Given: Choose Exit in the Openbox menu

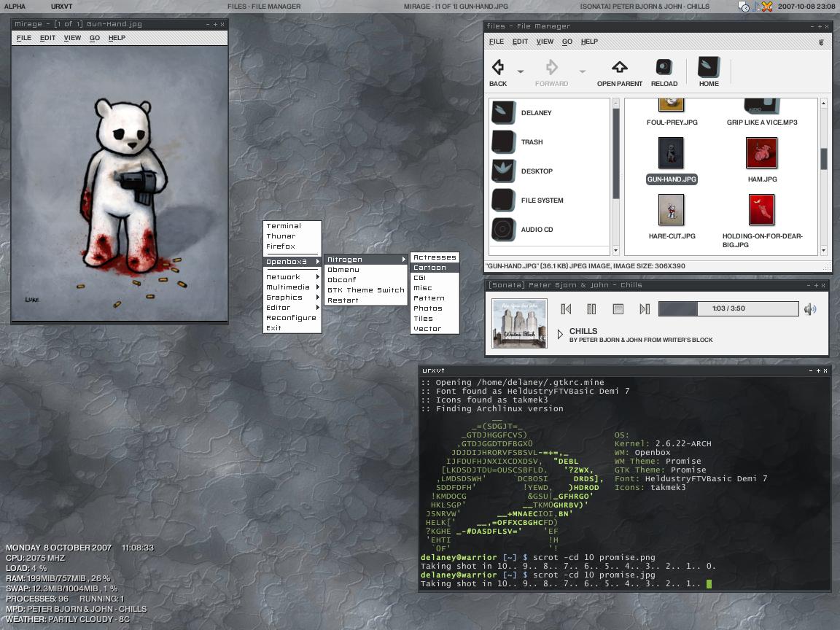Looking at the screenshot, I should 292,328.
